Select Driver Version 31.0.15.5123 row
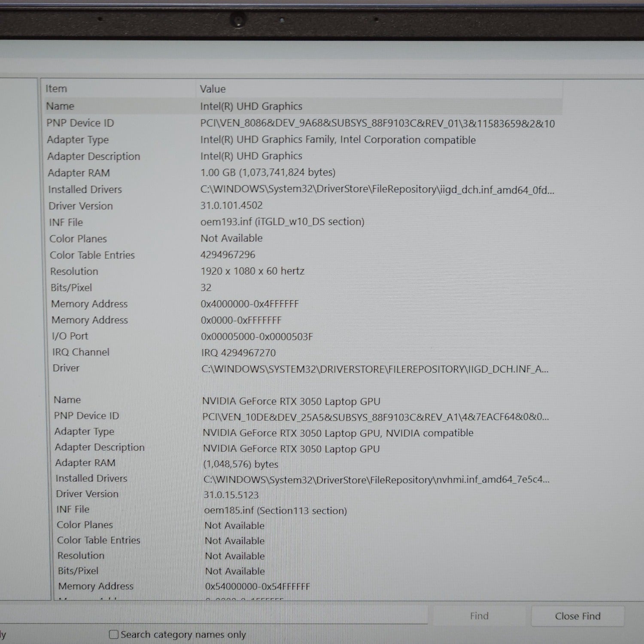This screenshot has height=644, width=644. coord(231,495)
